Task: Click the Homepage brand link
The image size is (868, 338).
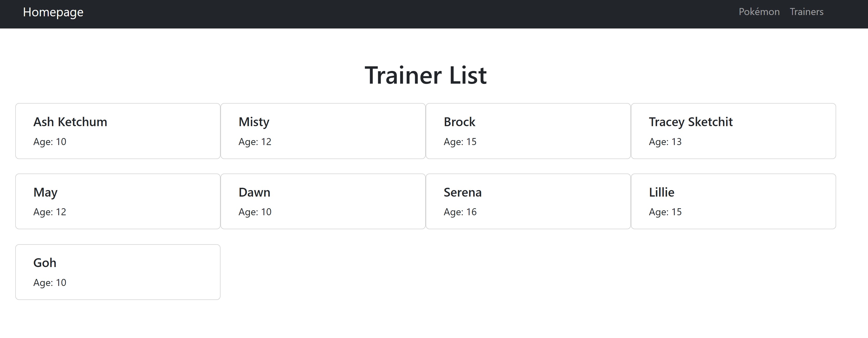Action: tap(53, 12)
